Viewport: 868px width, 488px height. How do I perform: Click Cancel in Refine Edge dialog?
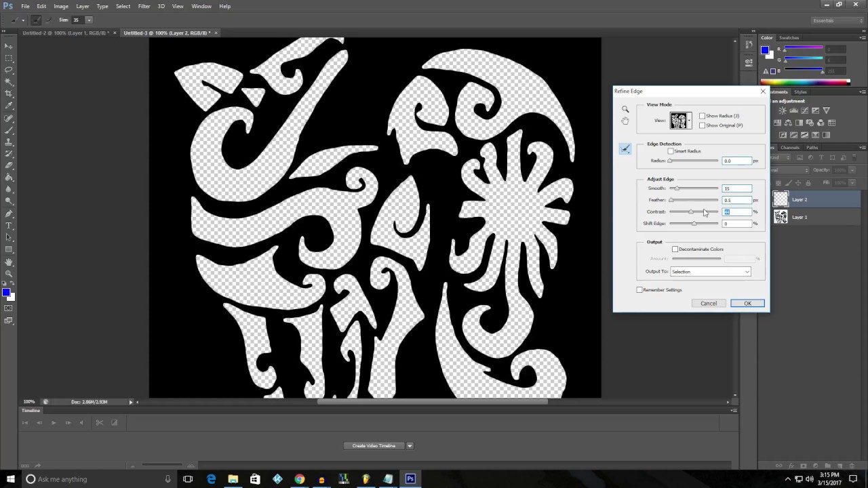(709, 304)
